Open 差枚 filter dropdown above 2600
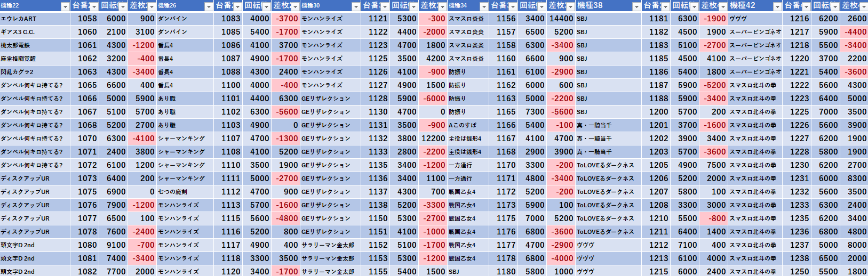868x276 pixels. (x=864, y=6)
